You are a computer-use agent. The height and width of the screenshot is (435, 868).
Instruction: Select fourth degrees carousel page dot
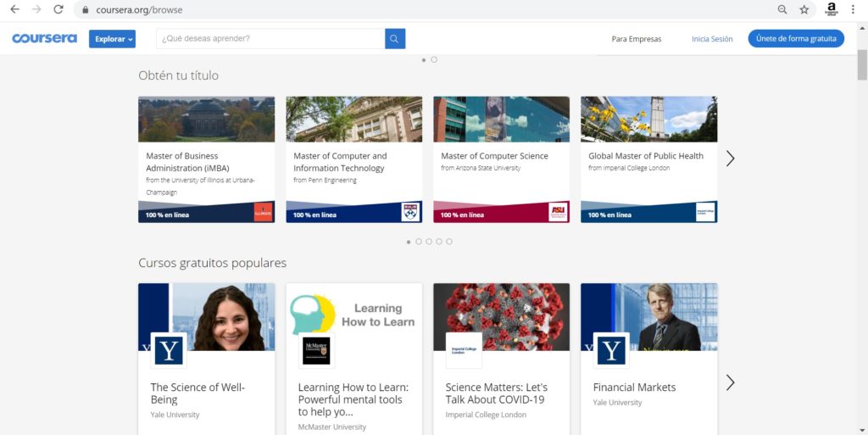click(x=439, y=242)
